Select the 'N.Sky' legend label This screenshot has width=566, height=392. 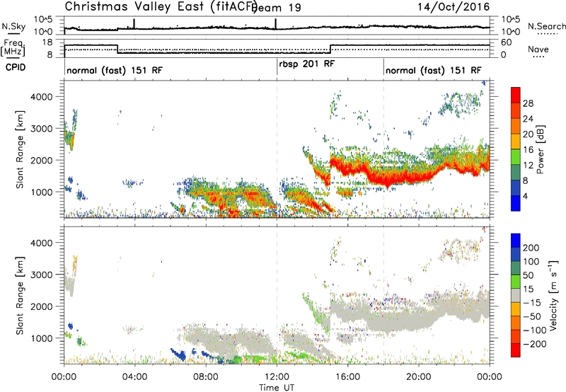coord(13,26)
